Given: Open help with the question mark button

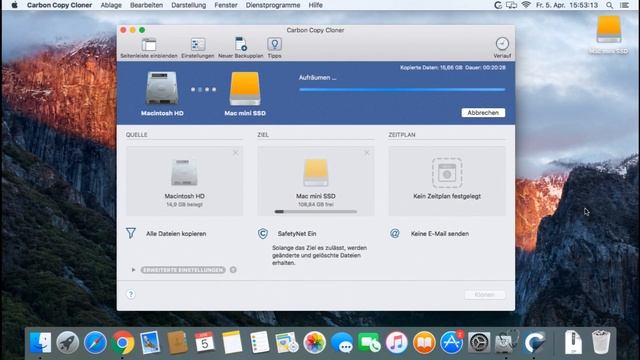Looking at the screenshot, I should [x=131, y=294].
